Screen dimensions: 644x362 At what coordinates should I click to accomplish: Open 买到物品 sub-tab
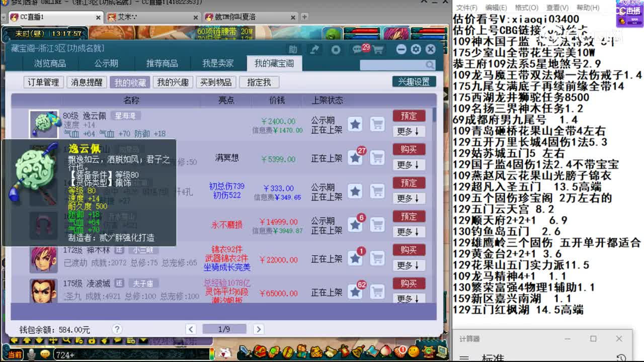pyautogui.click(x=216, y=82)
